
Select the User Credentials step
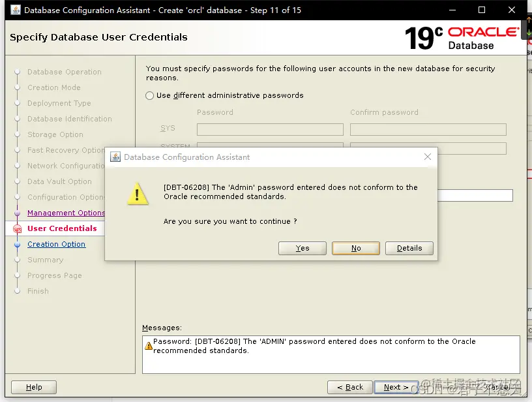click(62, 228)
